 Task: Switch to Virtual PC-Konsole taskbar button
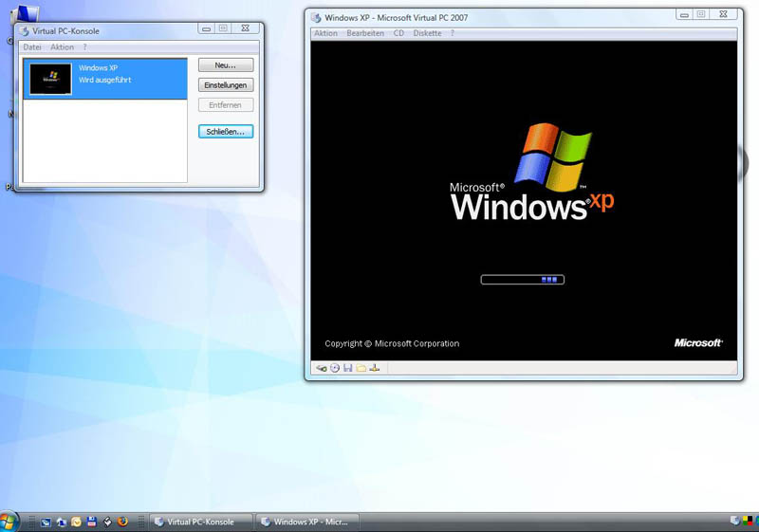point(201,522)
